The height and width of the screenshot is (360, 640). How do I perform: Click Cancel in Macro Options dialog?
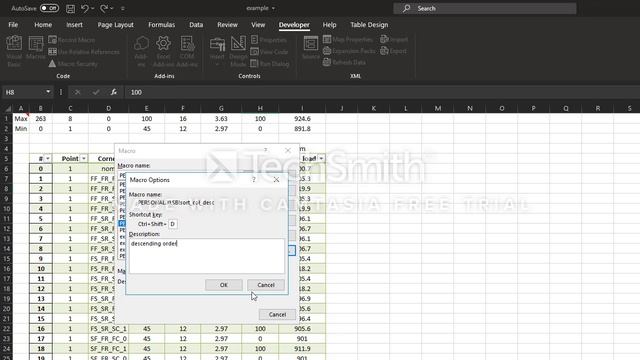click(x=266, y=285)
